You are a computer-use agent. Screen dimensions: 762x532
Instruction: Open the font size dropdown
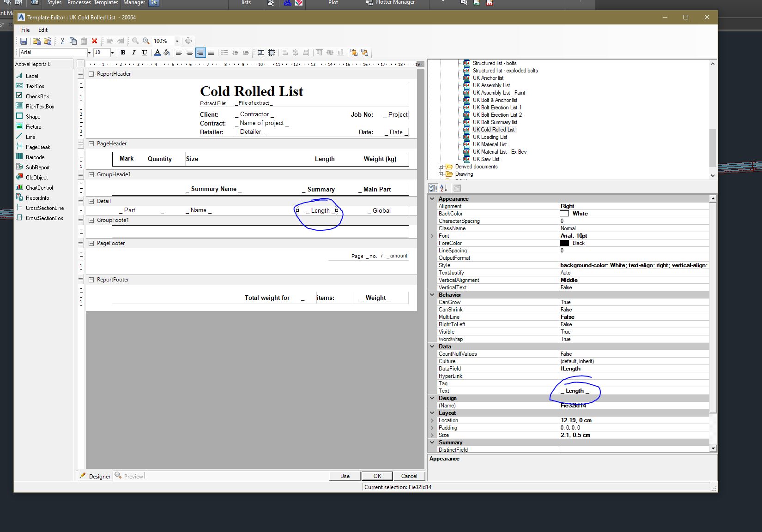click(112, 53)
